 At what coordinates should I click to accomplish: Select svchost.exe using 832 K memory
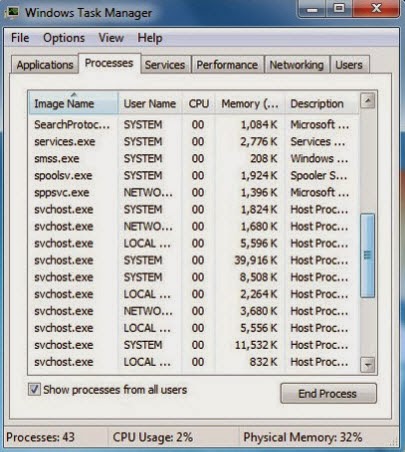(194, 362)
